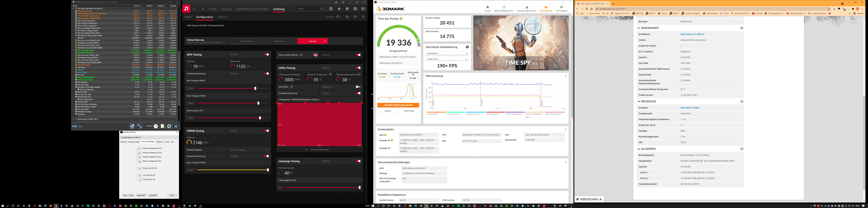The height and width of the screenshot is (208, 868).
Task: Toggle VRAM-Tuning switch
Action: tap(266, 131)
